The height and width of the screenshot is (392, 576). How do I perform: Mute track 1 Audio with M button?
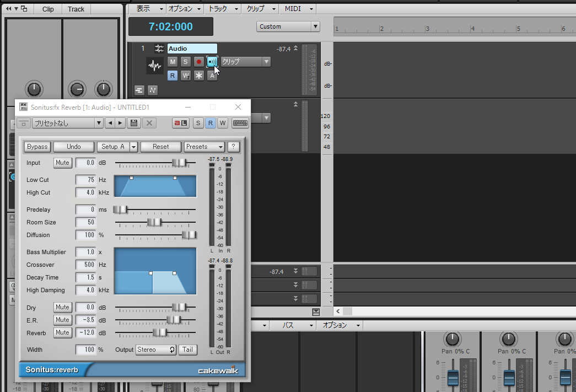(x=173, y=62)
